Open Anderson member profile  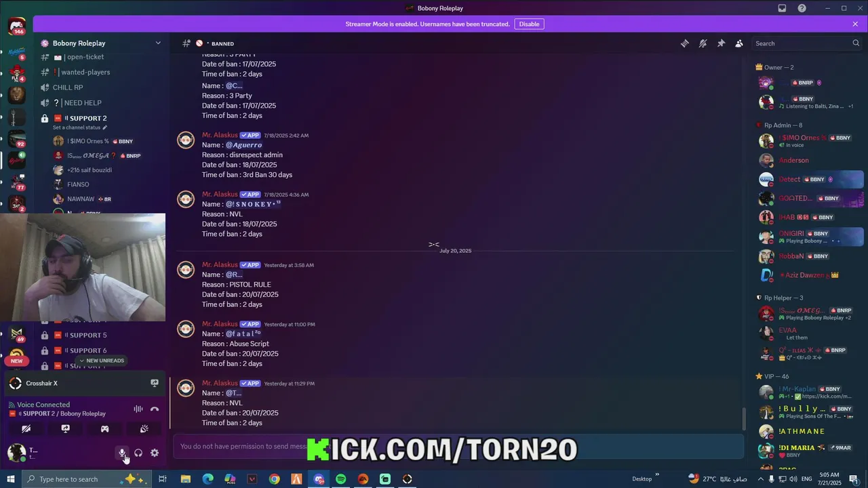click(810, 161)
